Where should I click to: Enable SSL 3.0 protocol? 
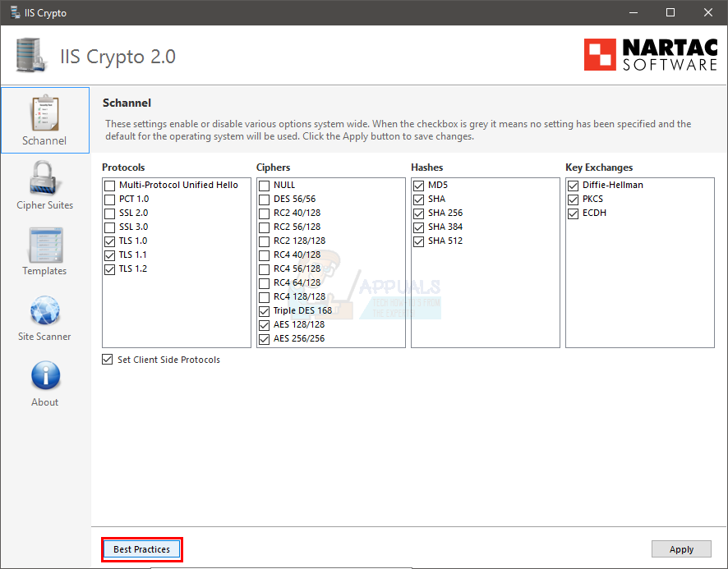109,227
